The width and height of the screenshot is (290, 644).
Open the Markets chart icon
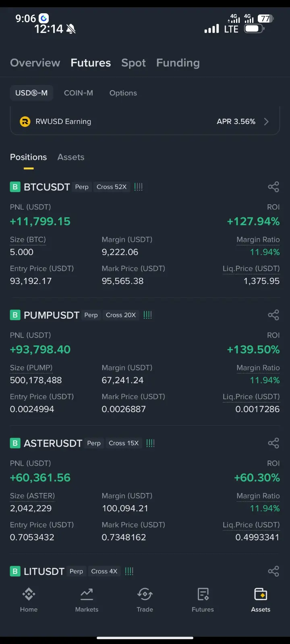tap(87, 594)
